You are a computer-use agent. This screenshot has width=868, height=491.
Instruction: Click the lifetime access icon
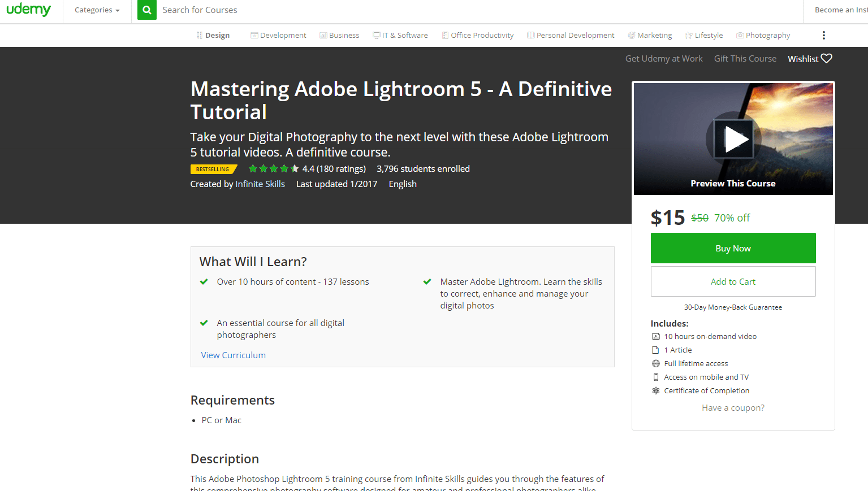tap(656, 363)
